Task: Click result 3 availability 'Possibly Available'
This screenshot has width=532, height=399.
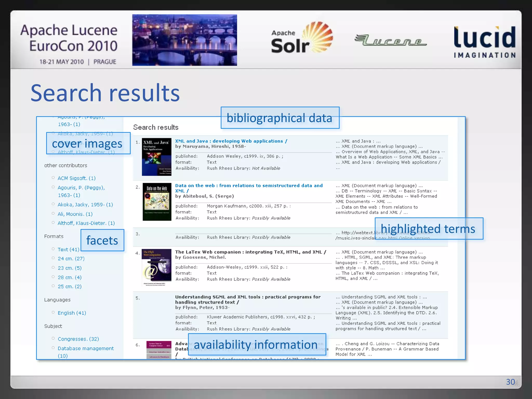Action: [x=271, y=237]
